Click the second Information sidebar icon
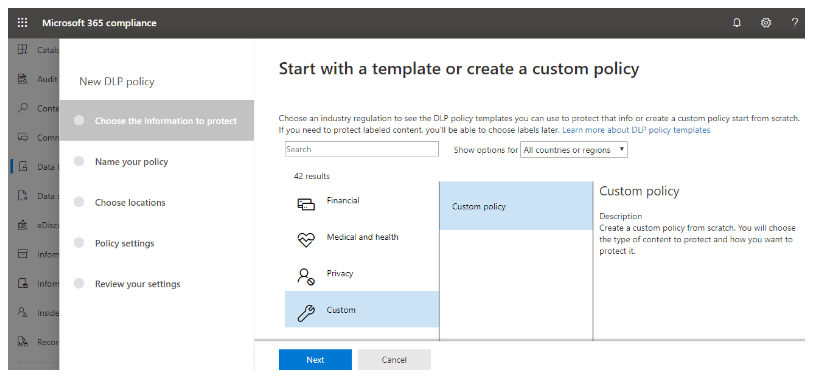The width and height of the screenshot is (819, 377). 22,284
